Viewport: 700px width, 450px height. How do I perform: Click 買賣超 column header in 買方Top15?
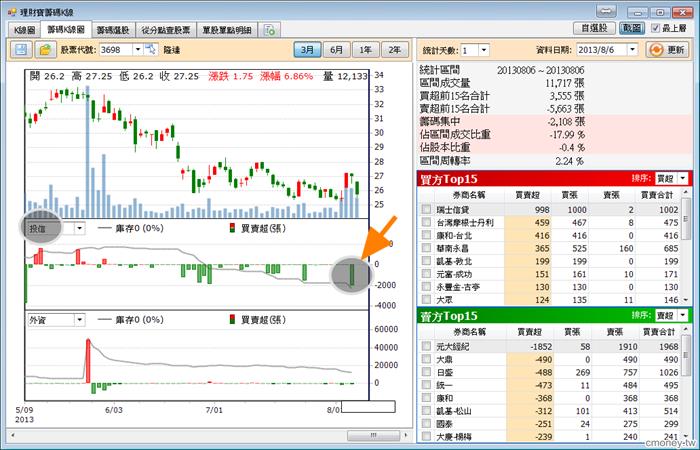tap(527, 195)
